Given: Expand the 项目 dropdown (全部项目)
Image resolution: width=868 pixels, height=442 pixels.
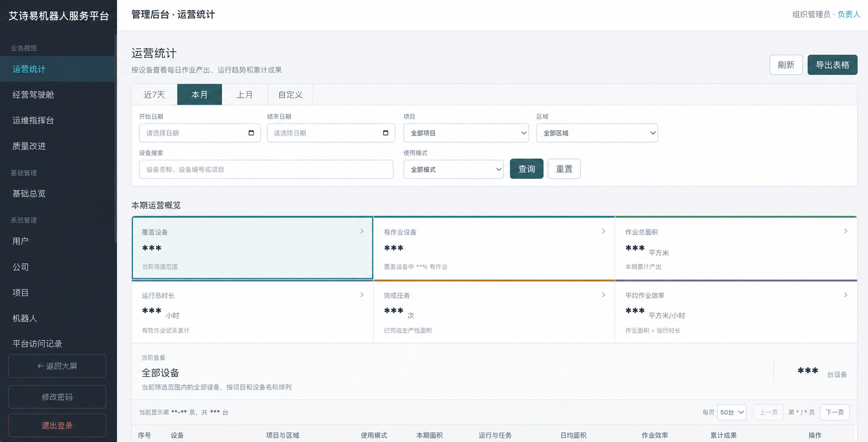Looking at the screenshot, I should point(466,133).
